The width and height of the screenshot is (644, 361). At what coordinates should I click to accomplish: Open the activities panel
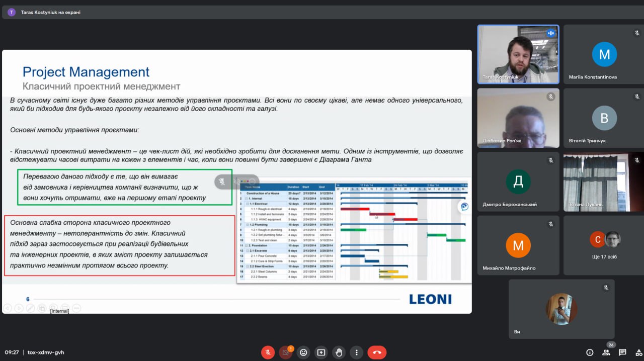pyautogui.click(x=638, y=352)
